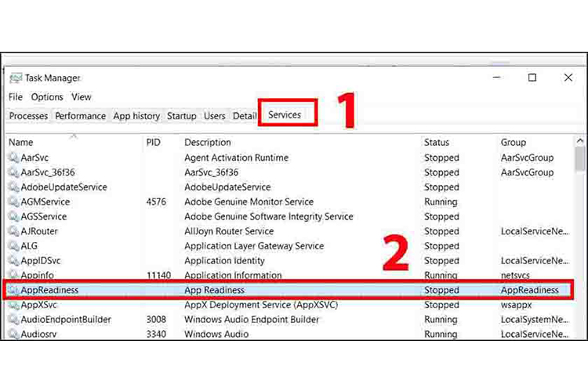The image size is (588, 392).
Task: Sort by the Status column header
Action: point(437,142)
